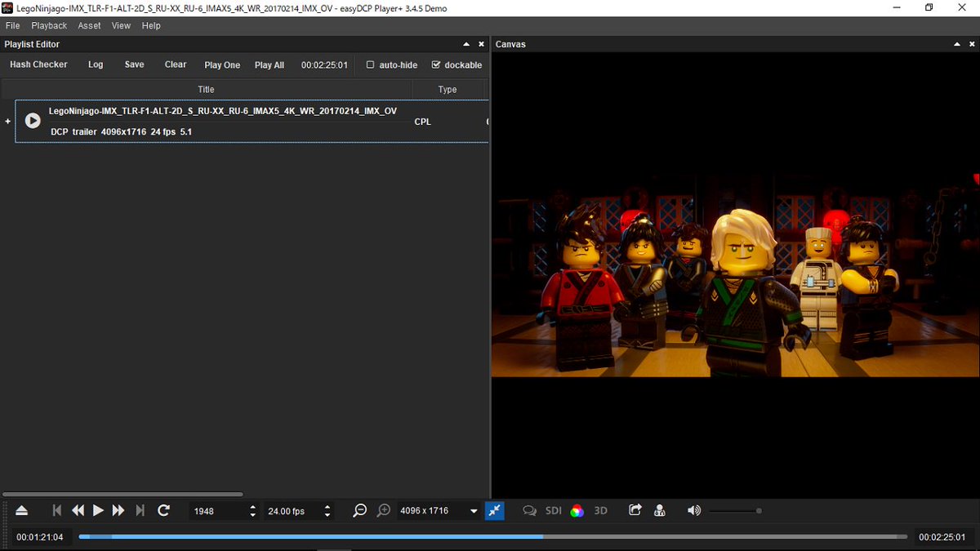Rewind playback with the double-left arrows

coord(78,511)
